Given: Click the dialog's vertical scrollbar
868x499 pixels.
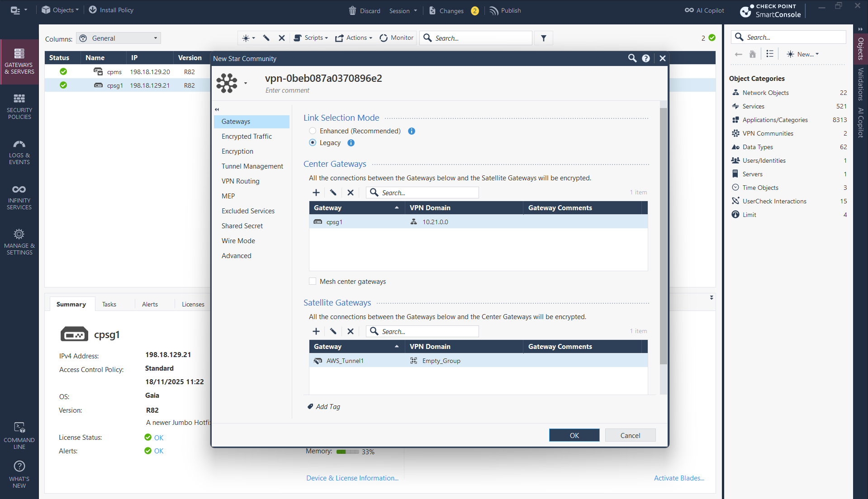Looking at the screenshot, I should click(663, 235).
